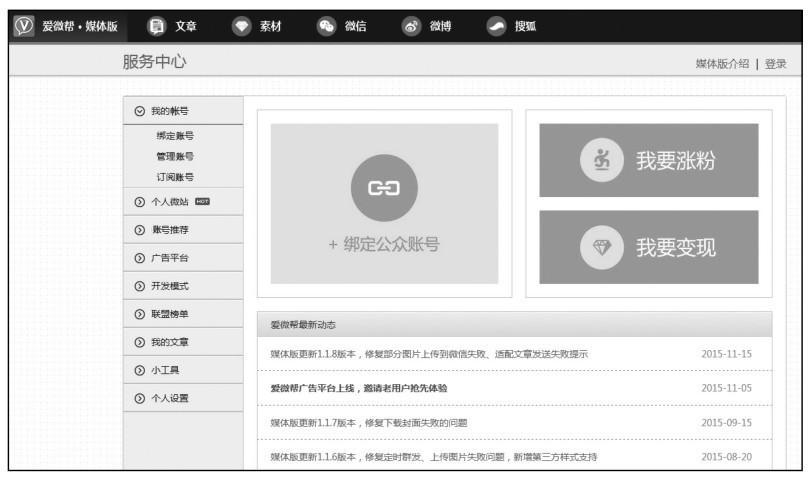Click the 我的帐号 label
Screen dimensions: 810x477
coord(169,111)
